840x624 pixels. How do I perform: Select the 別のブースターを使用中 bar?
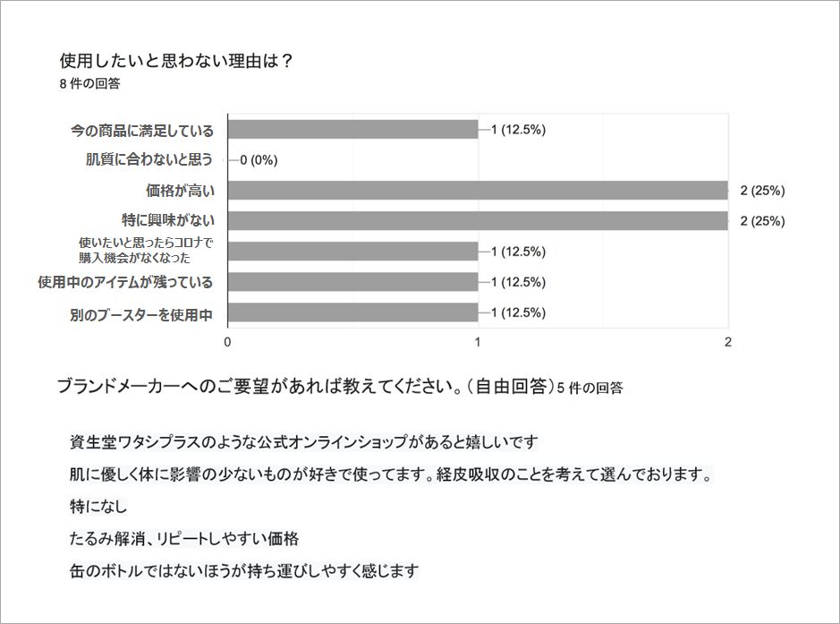pyautogui.click(x=353, y=312)
